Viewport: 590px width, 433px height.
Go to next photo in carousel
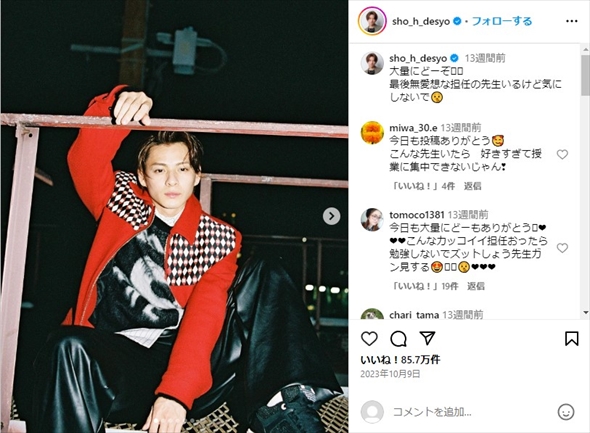[331, 216]
